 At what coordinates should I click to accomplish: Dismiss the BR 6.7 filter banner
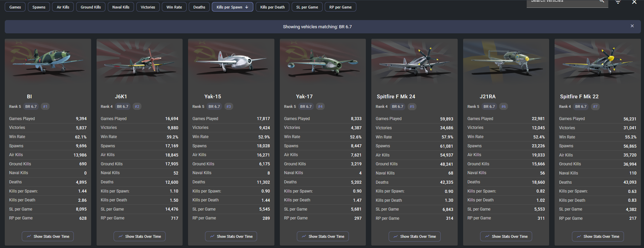[x=632, y=26]
